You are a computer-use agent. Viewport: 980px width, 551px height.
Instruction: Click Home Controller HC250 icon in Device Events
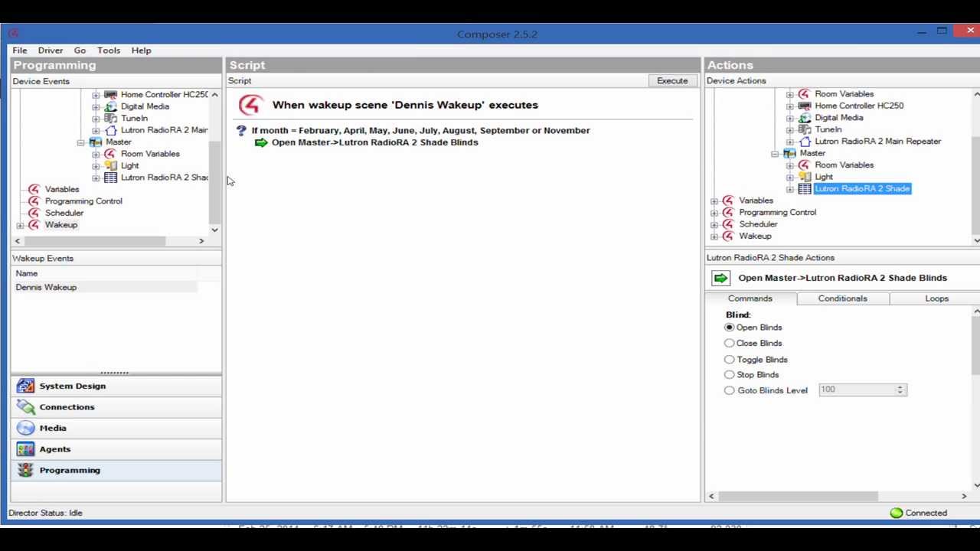(x=110, y=94)
